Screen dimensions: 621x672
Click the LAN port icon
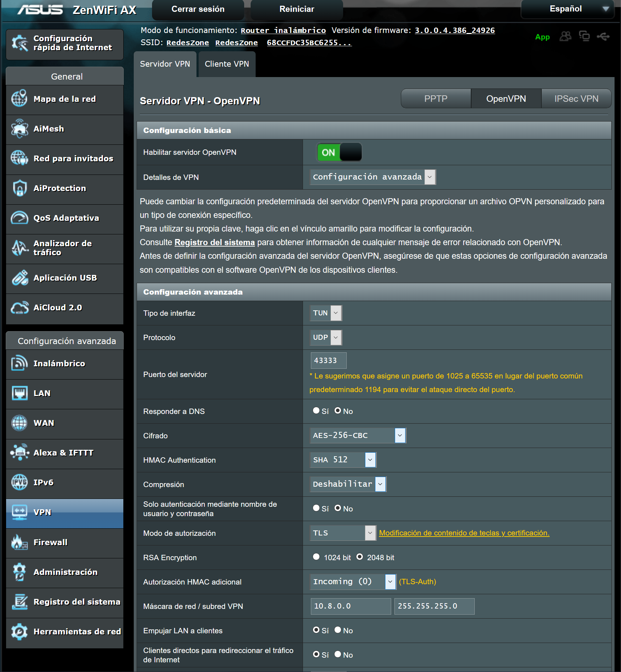pyautogui.click(x=19, y=393)
